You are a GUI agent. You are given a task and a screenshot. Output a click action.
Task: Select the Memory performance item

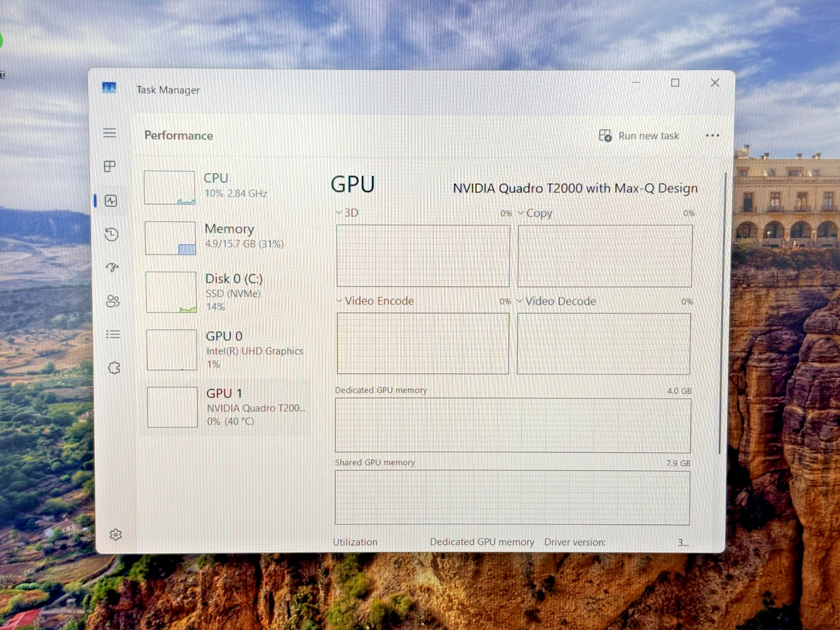pyautogui.click(x=225, y=237)
